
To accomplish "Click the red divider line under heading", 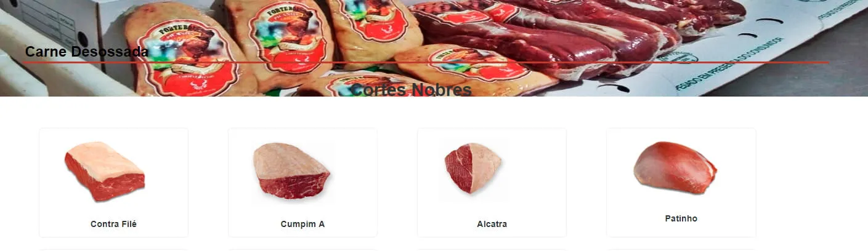I will [x=426, y=62].
